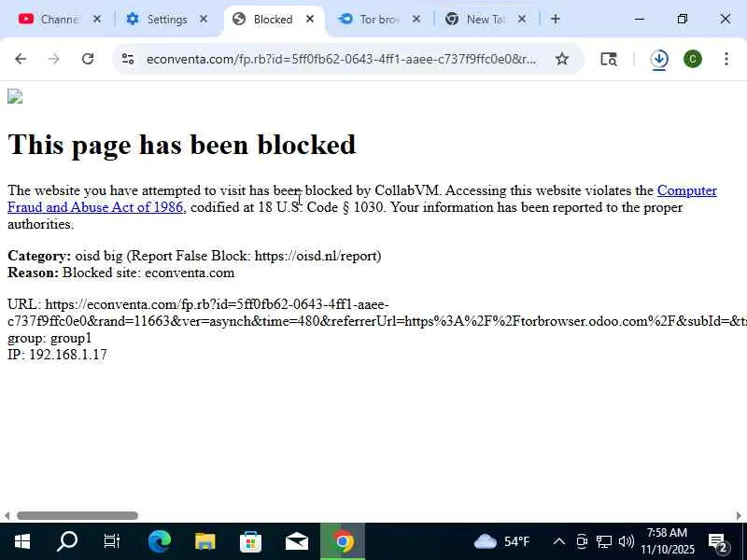Click the Chrome taskbar icon
The width and height of the screenshot is (747, 560).
[x=343, y=541]
